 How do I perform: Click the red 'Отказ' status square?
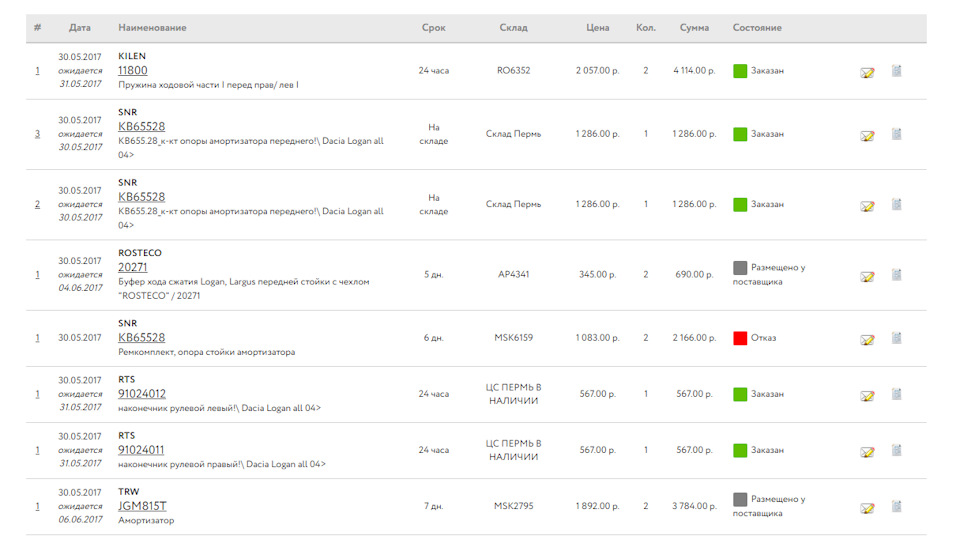point(740,338)
